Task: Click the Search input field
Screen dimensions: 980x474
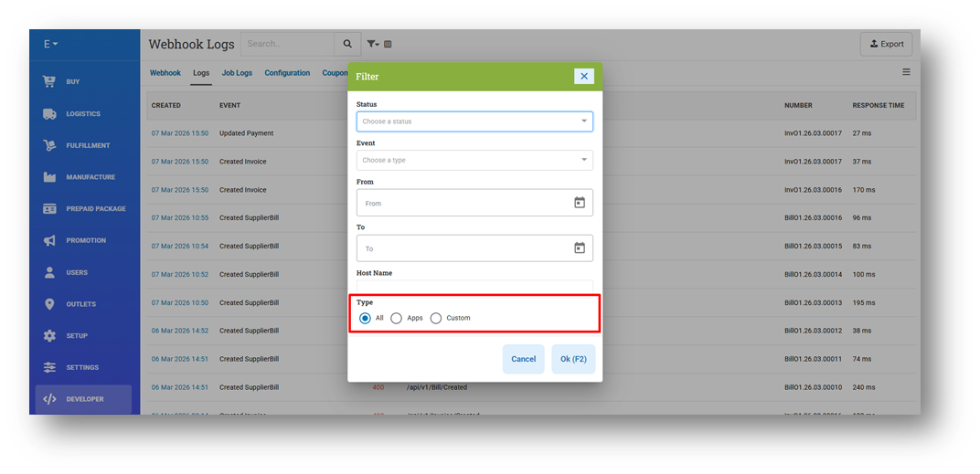Action: pyautogui.click(x=287, y=44)
